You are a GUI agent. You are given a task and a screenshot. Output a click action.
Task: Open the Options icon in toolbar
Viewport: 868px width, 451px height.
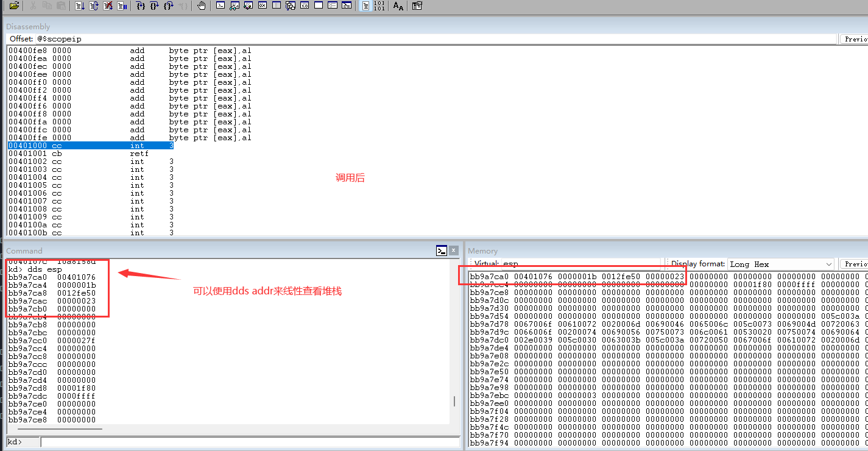point(417,6)
